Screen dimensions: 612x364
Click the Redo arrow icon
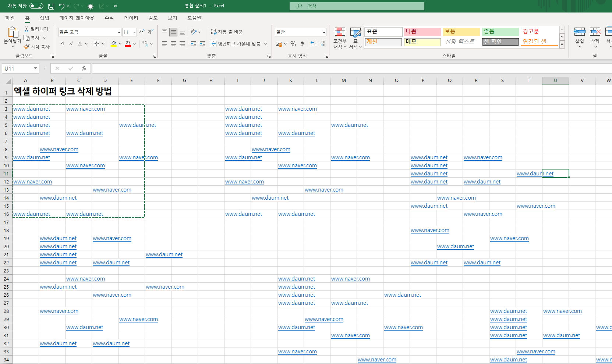76,6
